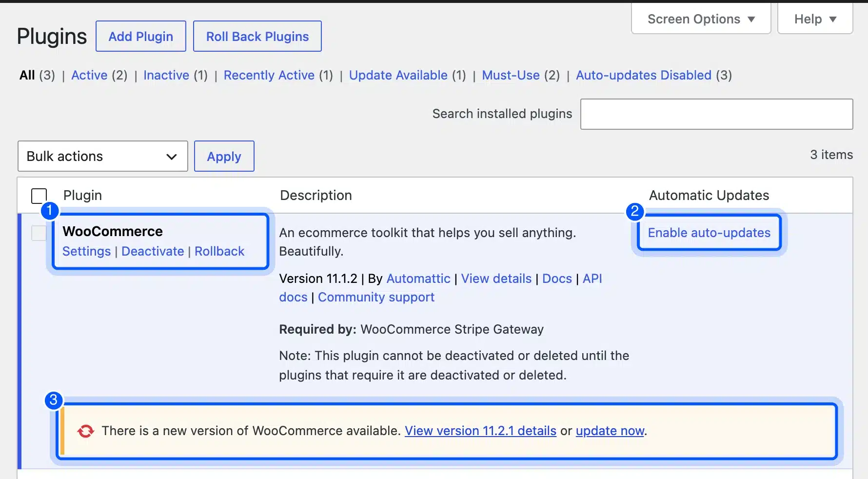This screenshot has width=868, height=479.
Task: Open WooCommerce Settings link
Action: point(87,251)
